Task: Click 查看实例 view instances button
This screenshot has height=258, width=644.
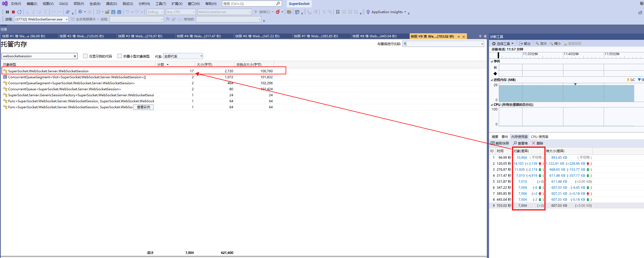Action: 144,107
